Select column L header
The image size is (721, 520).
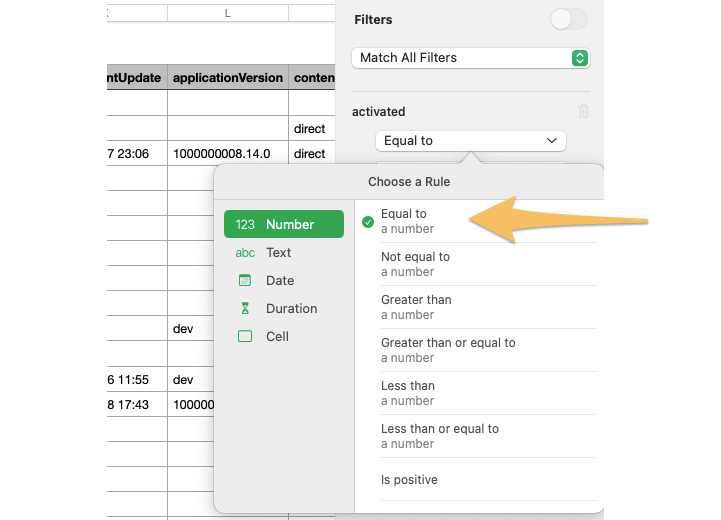point(227,13)
